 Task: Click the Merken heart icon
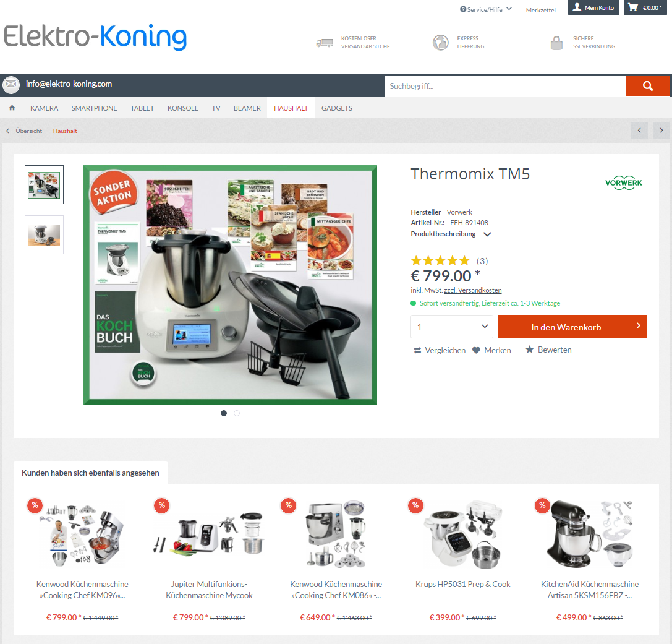476,350
